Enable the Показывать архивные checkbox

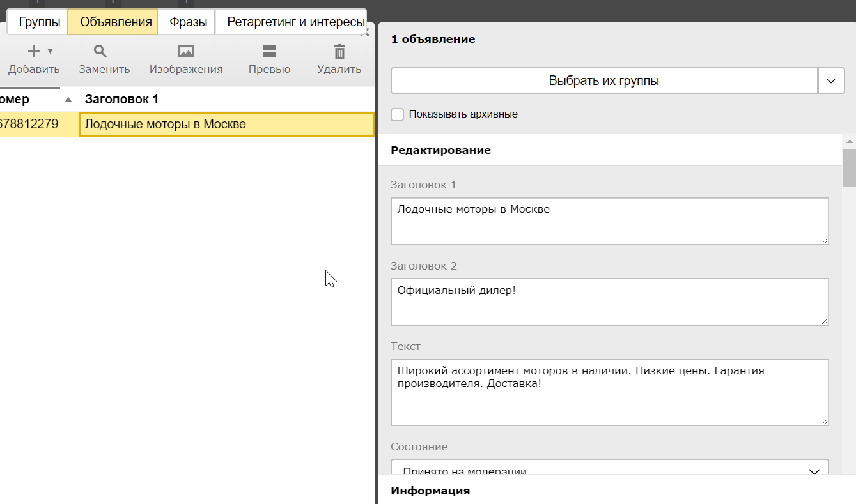[x=398, y=114]
